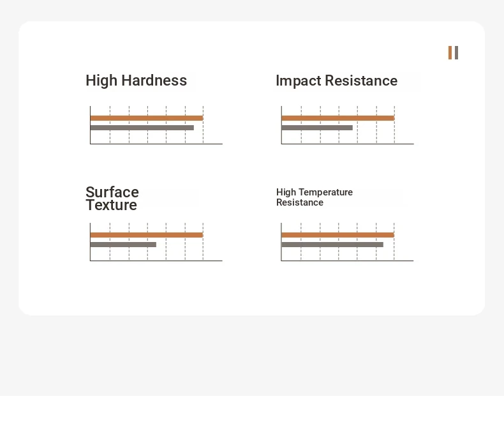Click the High Hardness heading
This screenshot has height=440, width=504.
pos(137,80)
